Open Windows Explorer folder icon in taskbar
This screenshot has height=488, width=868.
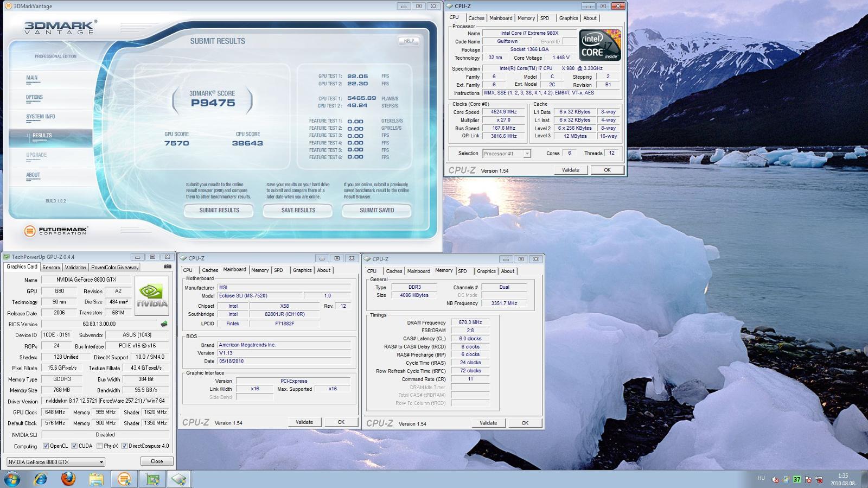coord(96,479)
